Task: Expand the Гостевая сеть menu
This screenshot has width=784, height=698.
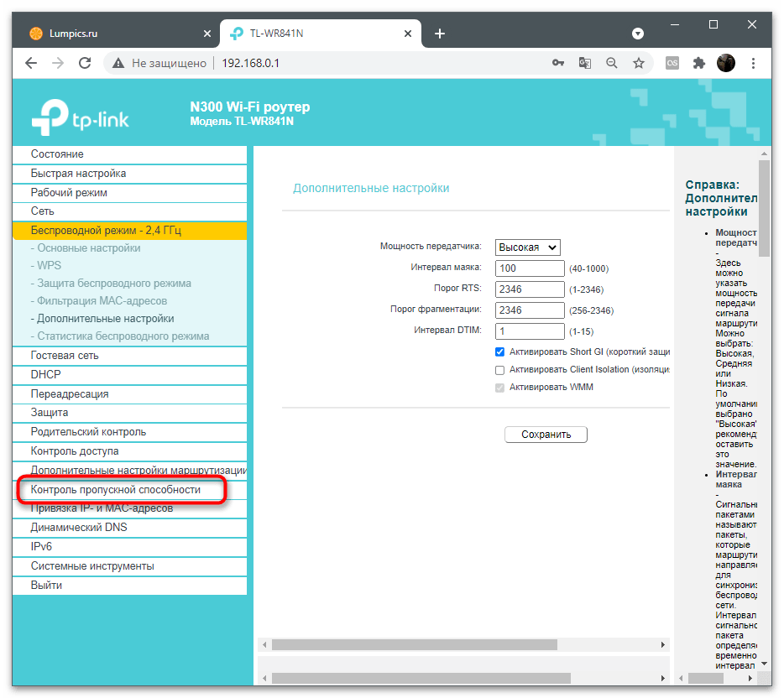Action: pos(129,356)
